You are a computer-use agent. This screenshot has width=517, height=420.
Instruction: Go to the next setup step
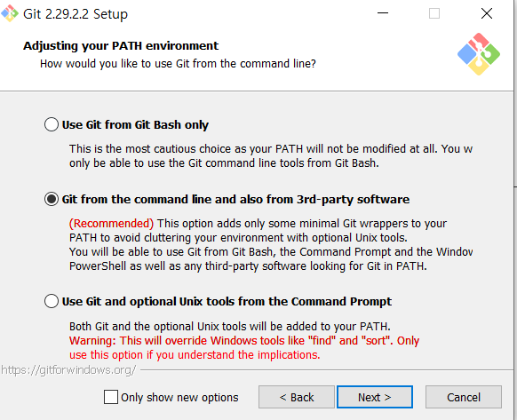[x=375, y=397]
